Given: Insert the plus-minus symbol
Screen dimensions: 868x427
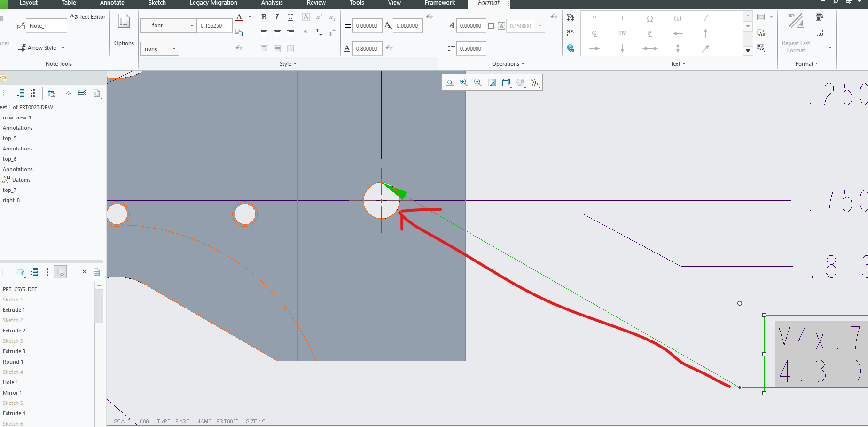Looking at the screenshot, I should click(622, 19).
